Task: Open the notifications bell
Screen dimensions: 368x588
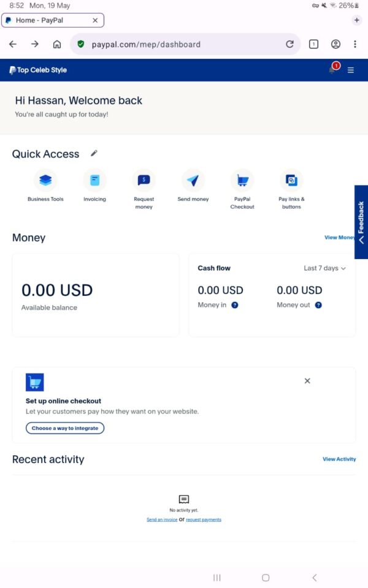Action: click(332, 70)
